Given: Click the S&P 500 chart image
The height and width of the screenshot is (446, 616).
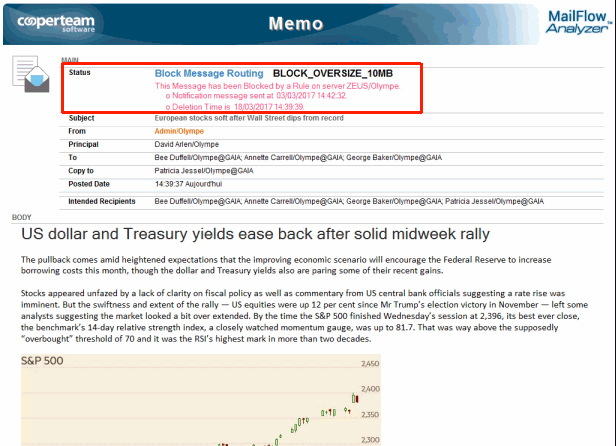Looking at the screenshot, I should (x=201, y=400).
